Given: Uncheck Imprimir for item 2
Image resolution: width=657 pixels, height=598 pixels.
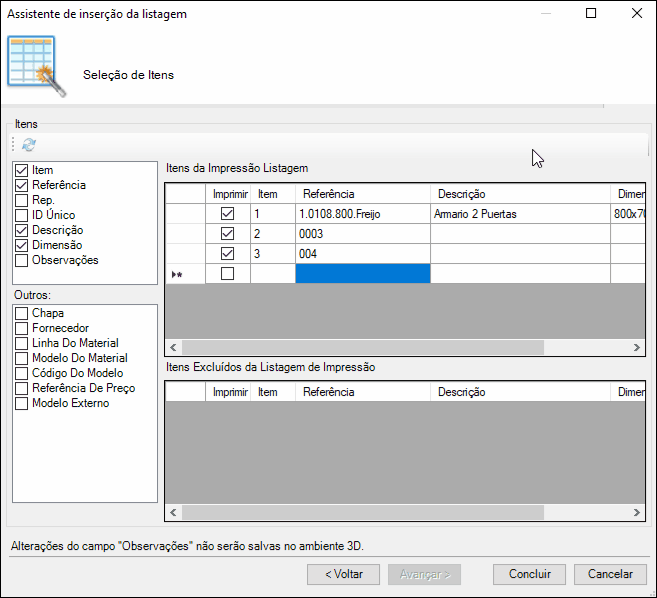Looking at the screenshot, I should click(x=228, y=233).
